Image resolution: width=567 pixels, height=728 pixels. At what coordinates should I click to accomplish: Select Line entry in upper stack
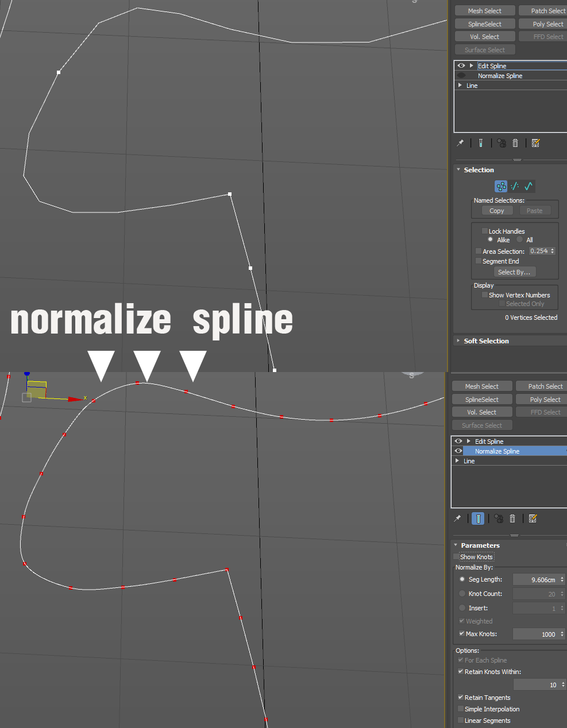tap(472, 85)
